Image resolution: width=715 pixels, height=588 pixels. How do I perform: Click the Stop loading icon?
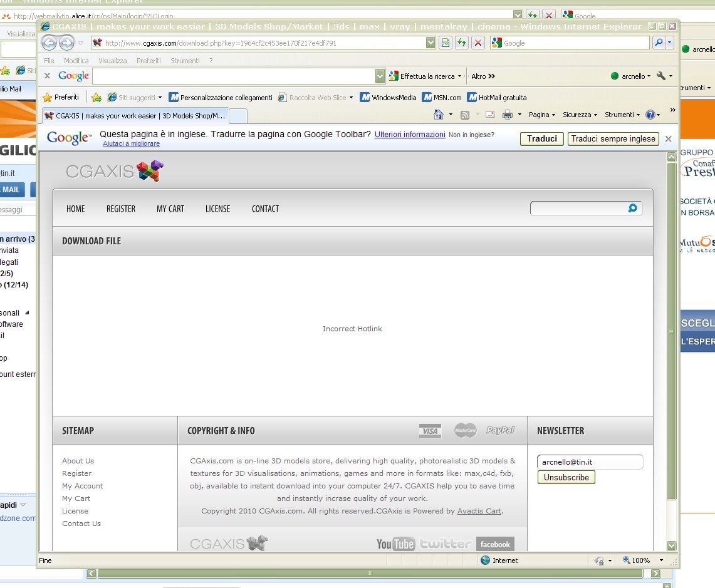coord(478,43)
